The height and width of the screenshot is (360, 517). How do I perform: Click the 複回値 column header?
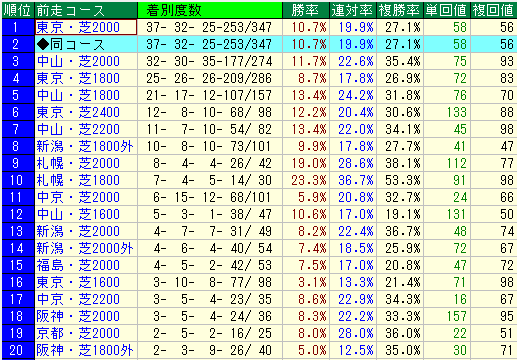click(x=493, y=10)
